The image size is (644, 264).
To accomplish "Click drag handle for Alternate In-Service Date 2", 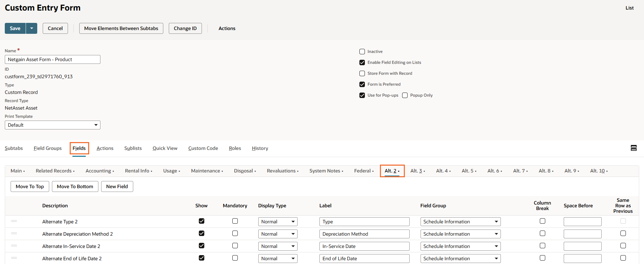I will coord(14,246).
